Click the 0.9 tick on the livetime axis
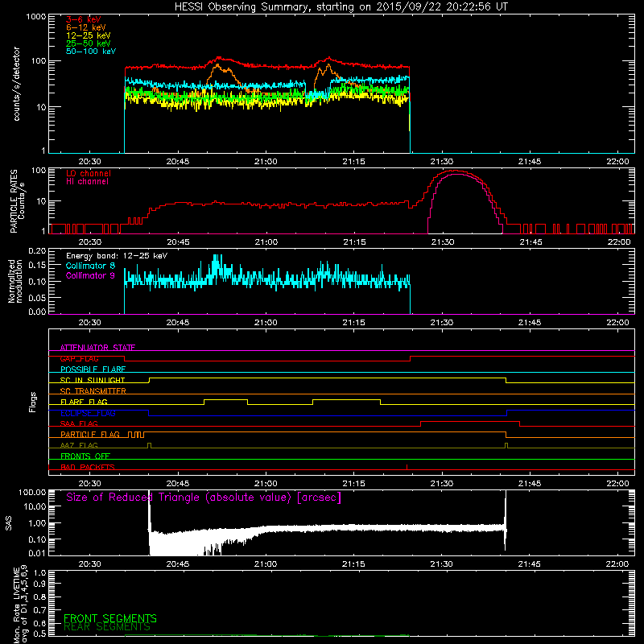This screenshot has width=644, height=644. click(39, 584)
